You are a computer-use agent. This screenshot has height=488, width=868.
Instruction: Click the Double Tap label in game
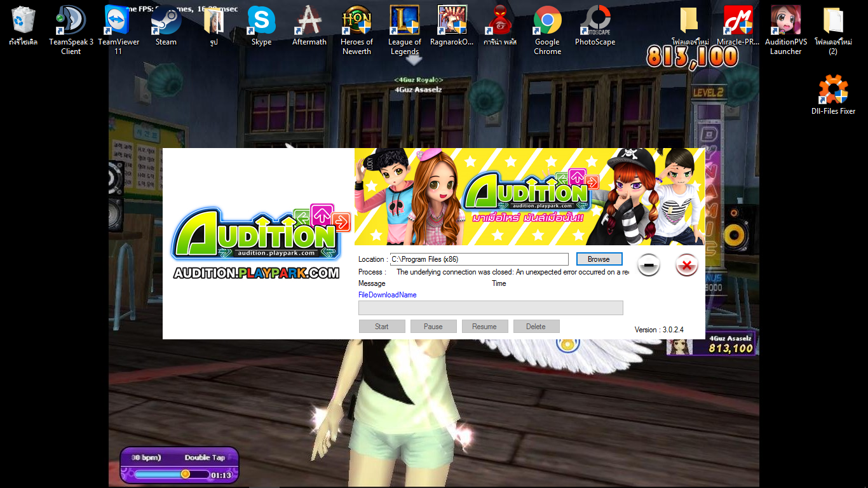click(205, 457)
